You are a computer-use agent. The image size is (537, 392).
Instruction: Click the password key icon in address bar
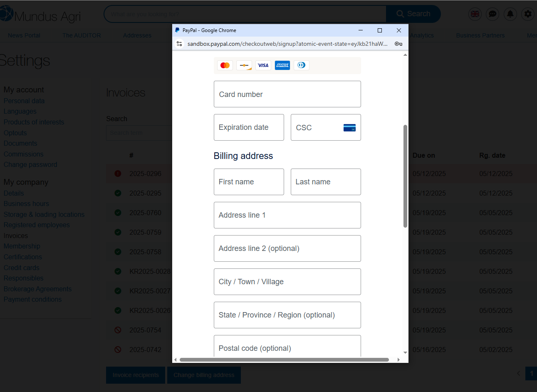click(x=398, y=44)
